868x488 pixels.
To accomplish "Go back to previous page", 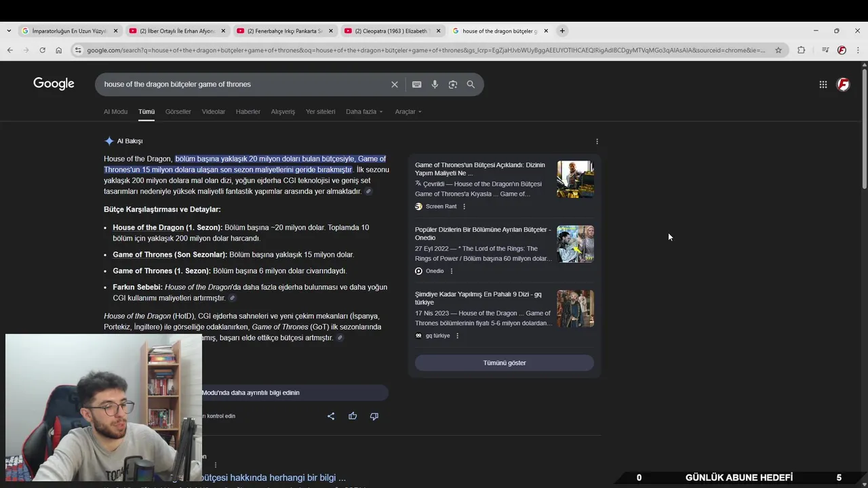I will (x=9, y=50).
